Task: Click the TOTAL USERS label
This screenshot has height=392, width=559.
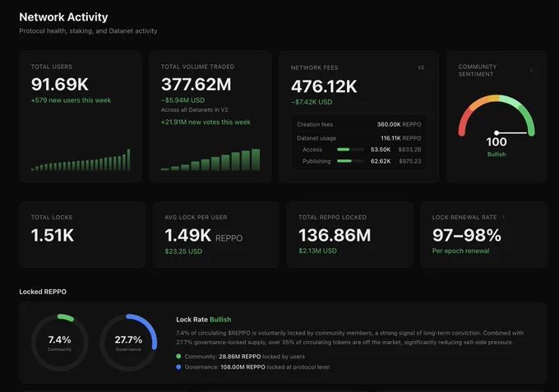Action: pyautogui.click(x=52, y=67)
